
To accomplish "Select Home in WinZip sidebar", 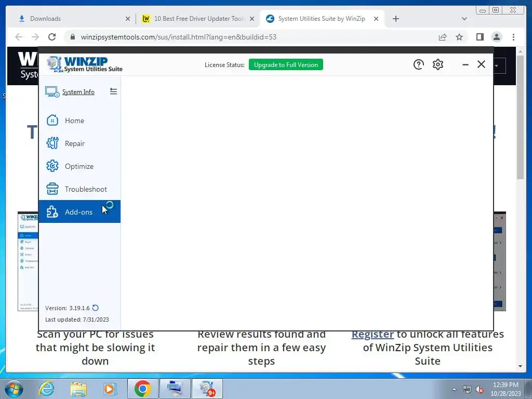I will click(x=79, y=121).
